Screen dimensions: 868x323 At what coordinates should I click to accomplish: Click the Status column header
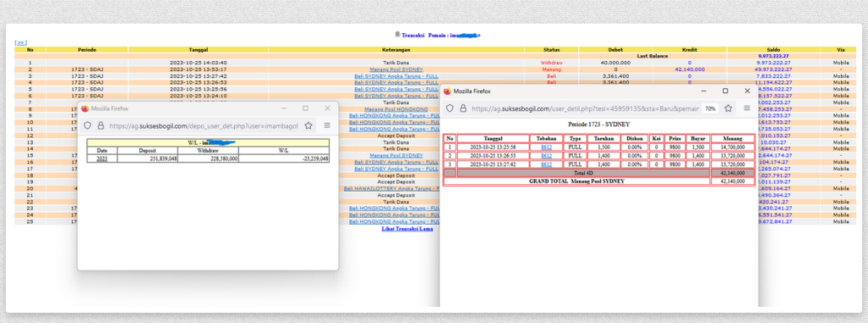(551, 50)
